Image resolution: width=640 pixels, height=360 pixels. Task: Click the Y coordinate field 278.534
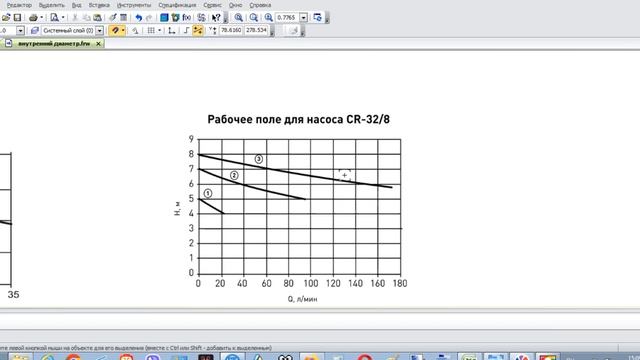pyautogui.click(x=256, y=30)
